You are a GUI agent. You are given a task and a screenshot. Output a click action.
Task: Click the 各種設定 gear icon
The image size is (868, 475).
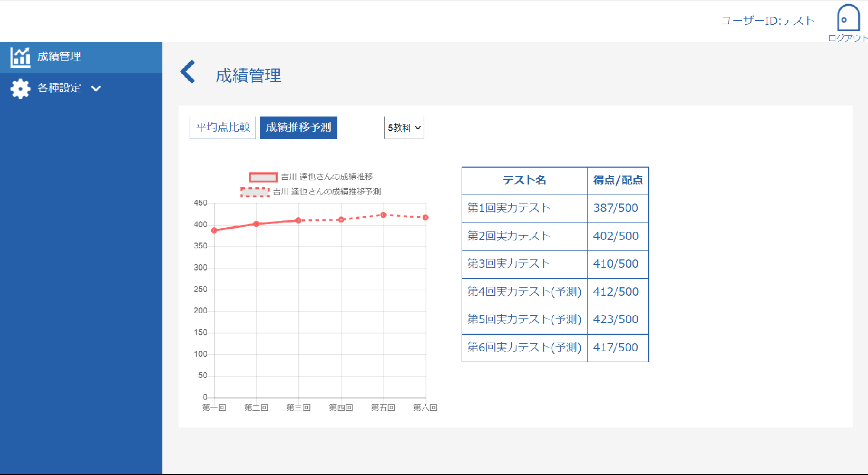[x=21, y=89]
